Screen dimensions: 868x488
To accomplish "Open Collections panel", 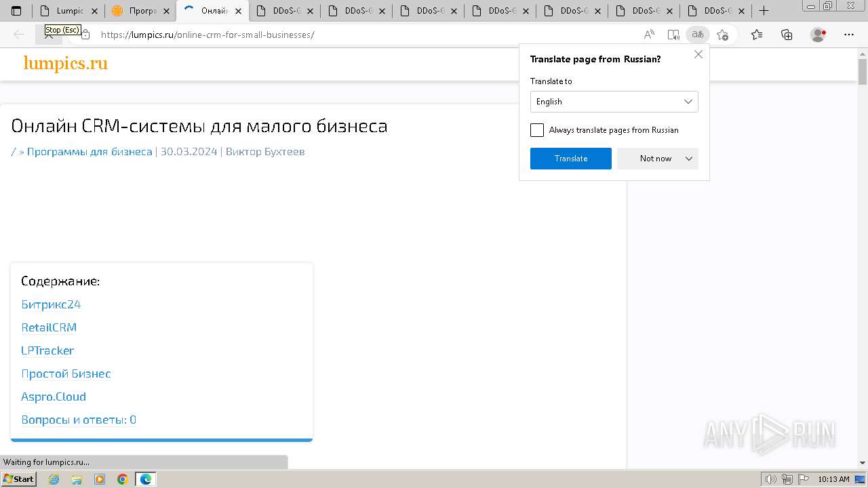I will click(x=787, y=35).
